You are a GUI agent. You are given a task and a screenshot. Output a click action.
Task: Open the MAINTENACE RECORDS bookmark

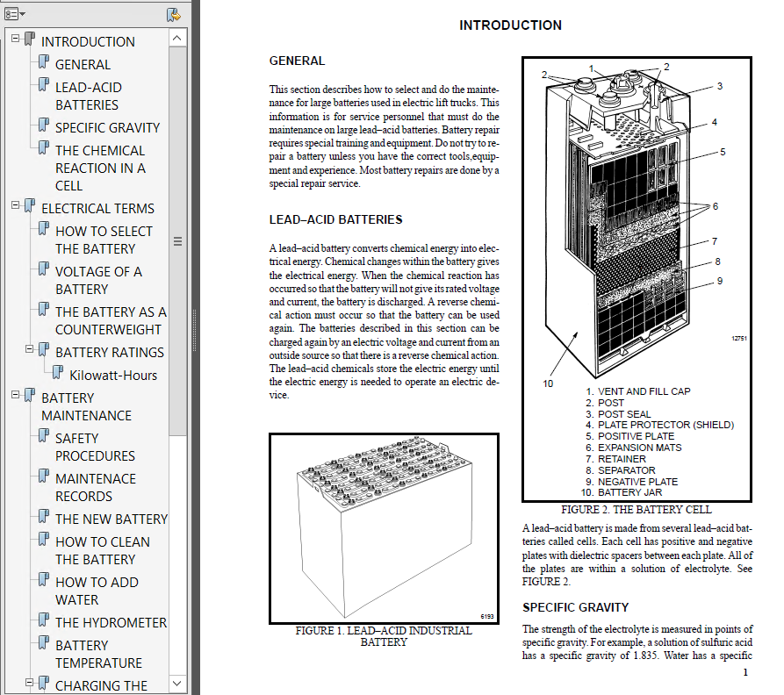point(96,487)
